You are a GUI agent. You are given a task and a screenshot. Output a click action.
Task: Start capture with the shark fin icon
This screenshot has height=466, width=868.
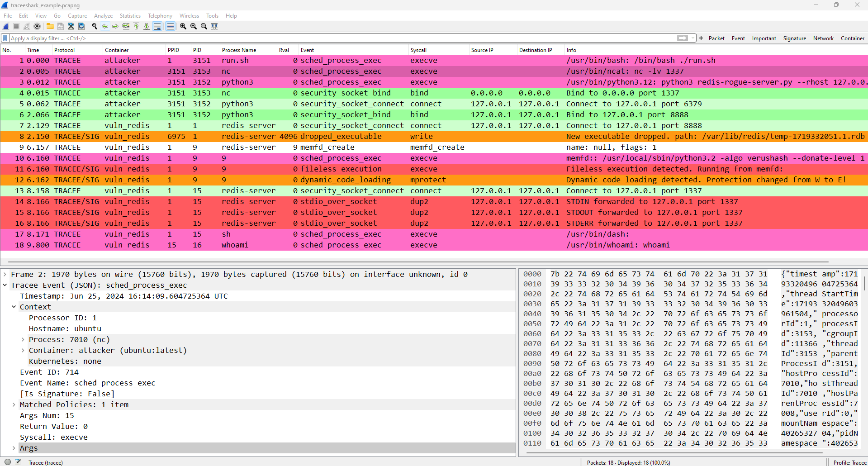pos(6,26)
